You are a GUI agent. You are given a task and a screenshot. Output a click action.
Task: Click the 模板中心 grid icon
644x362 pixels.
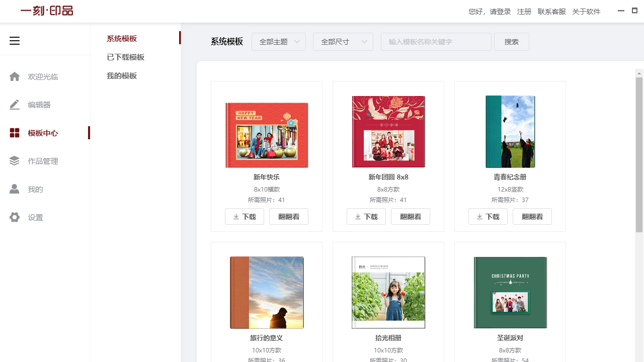coord(15,133)
